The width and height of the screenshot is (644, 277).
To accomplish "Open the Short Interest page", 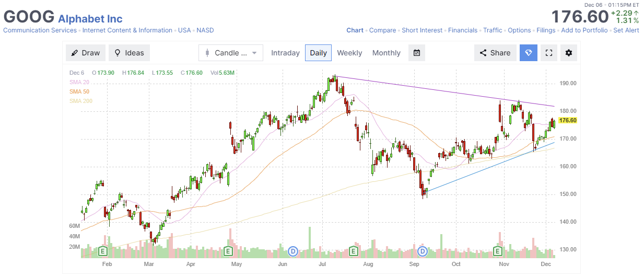I will point(422,30).
